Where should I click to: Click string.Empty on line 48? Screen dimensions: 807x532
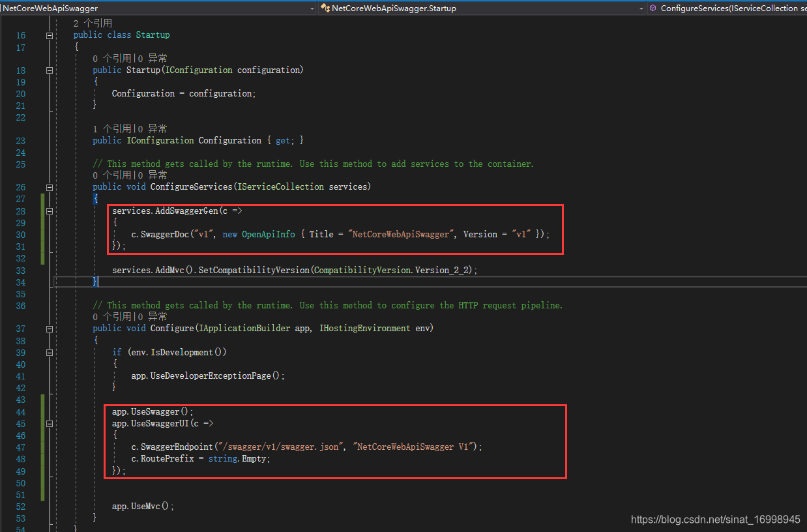pos(237,459)
